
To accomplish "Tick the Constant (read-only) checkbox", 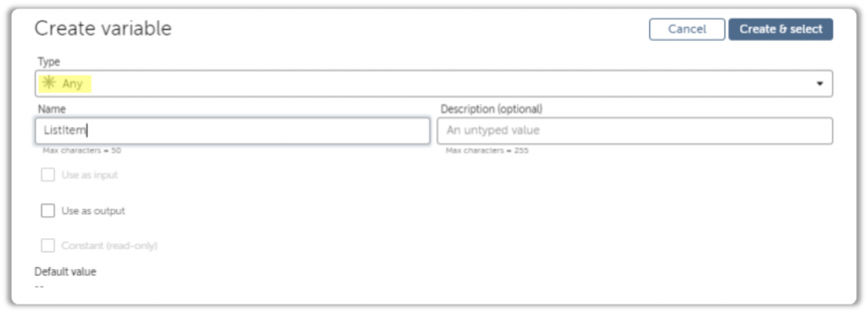I will point(48,245).
